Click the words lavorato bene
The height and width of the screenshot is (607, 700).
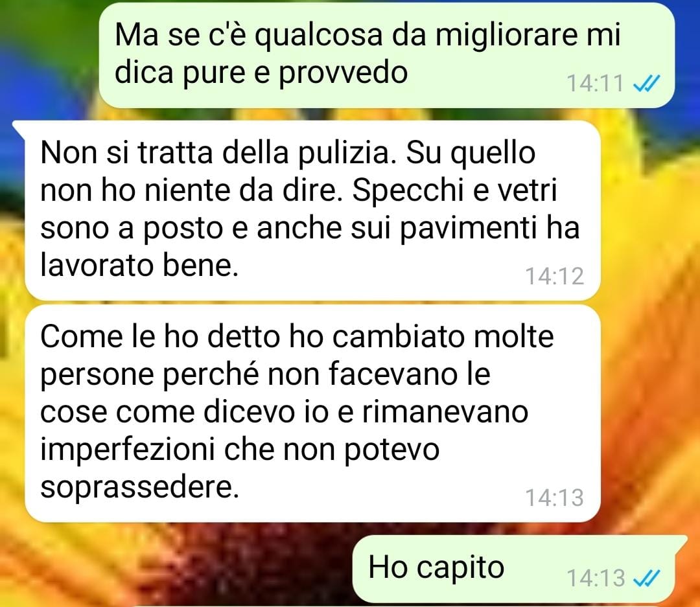click(139, 266)
